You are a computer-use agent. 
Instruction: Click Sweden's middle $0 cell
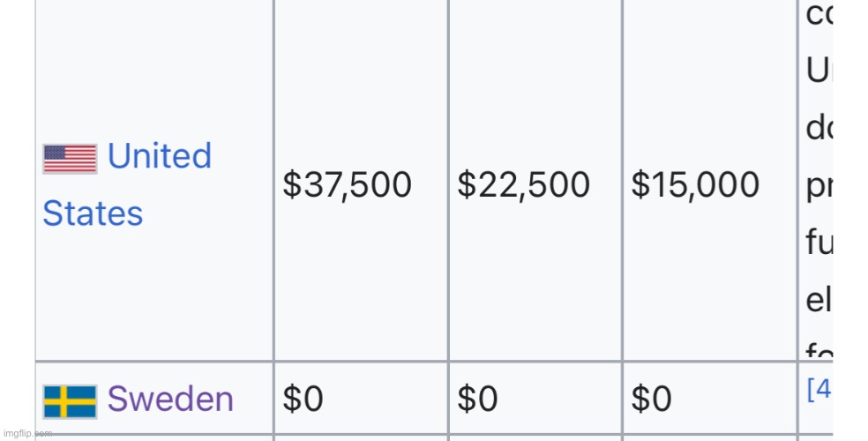click(x=477, y=400)
